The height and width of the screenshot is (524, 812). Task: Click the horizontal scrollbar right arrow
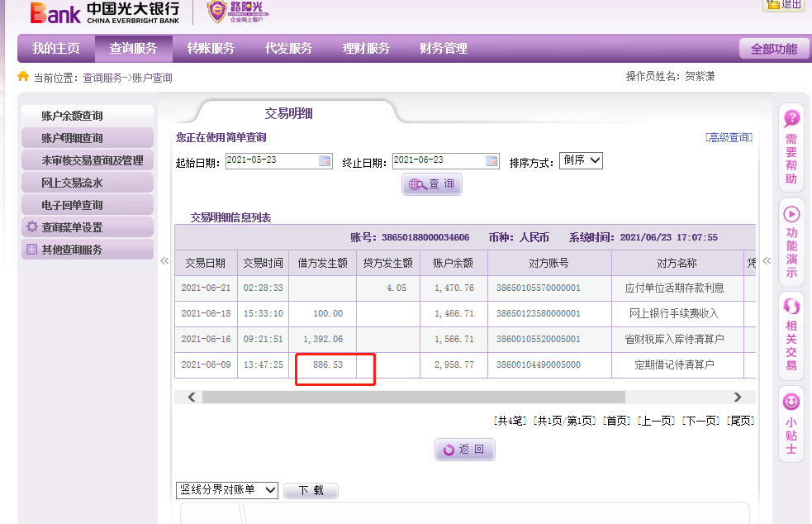738,398
